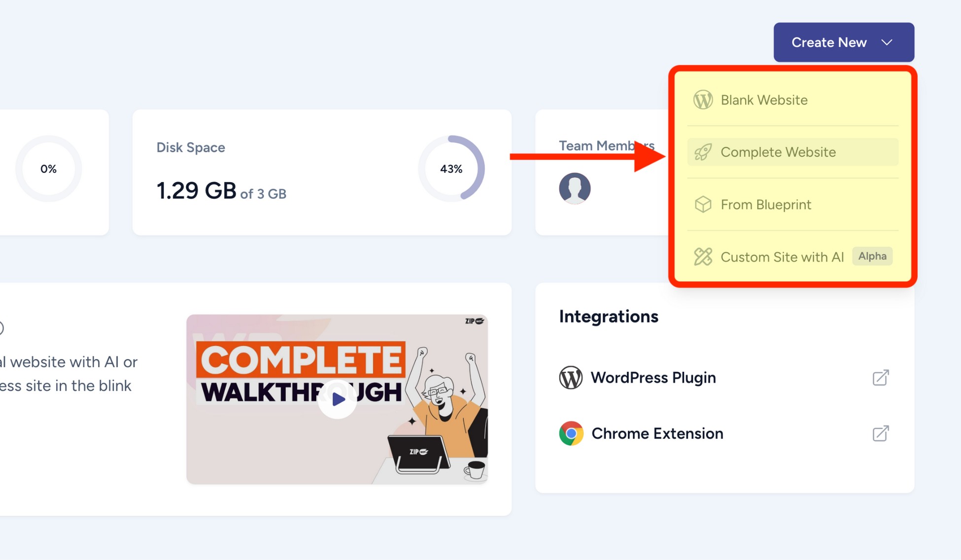The image size is (961, 560).
Task: Click the Alpha badge on Custom Site
Action: pos(872,256)
